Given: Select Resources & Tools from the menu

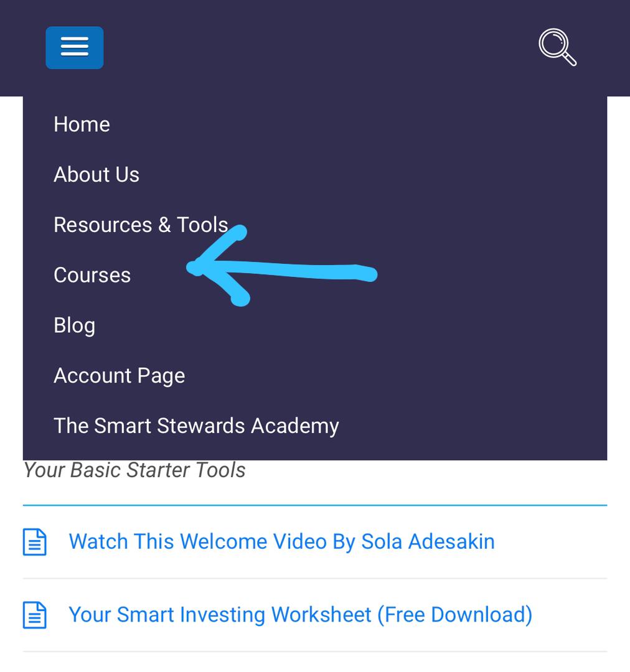Looking at the screenshot, I should pos(141,225).
